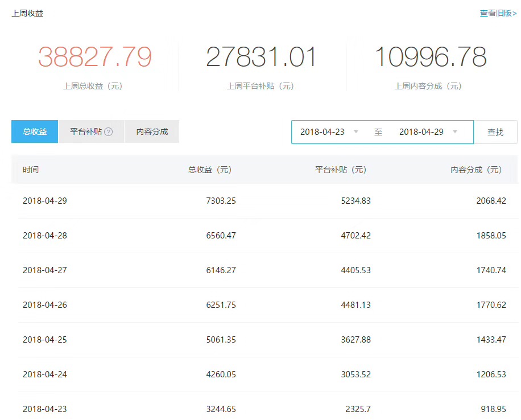Open the help icon beside 平台补贴 tab
Screen dimensions: 521x420
tap(108, 131)
